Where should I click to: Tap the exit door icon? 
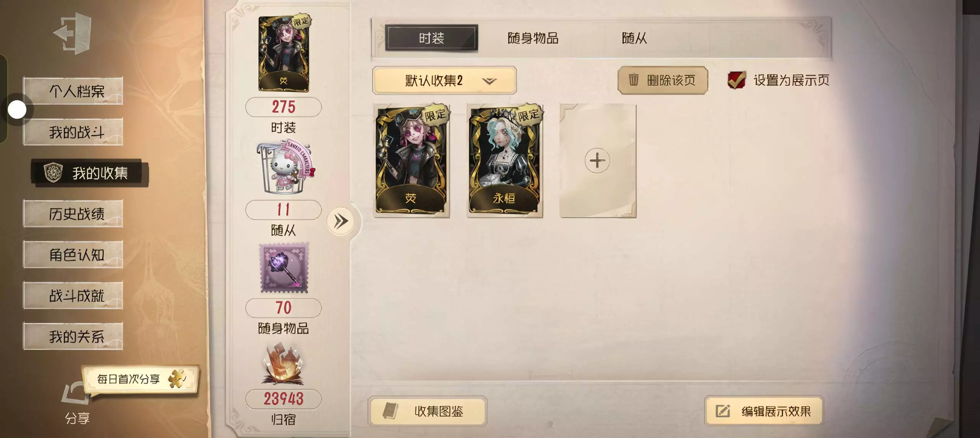coord(73,33)
